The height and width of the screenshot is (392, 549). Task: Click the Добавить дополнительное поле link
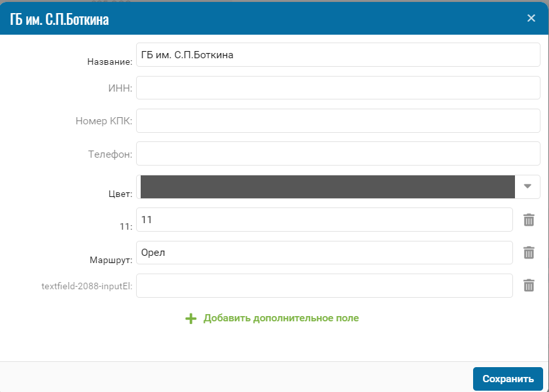281,318
